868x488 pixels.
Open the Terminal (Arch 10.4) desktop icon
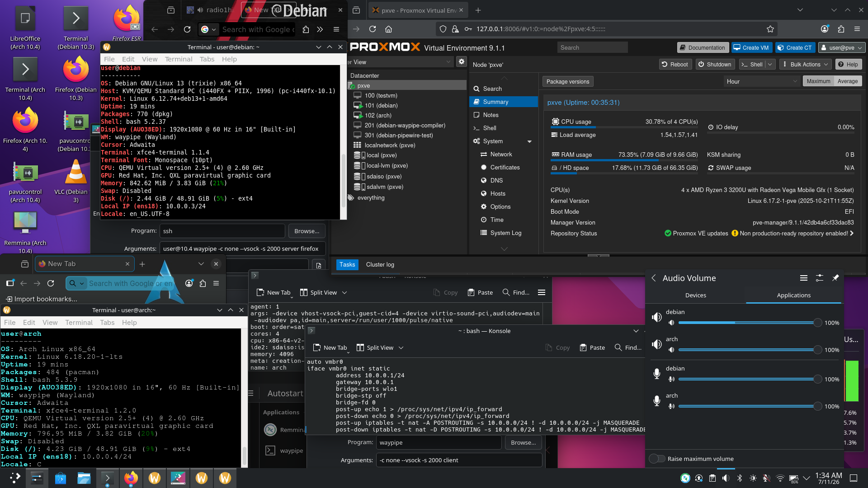tap(25, 79)
